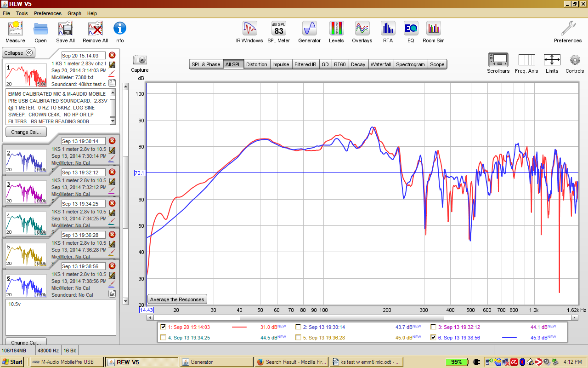Open the Help menu

pos(92,13)
